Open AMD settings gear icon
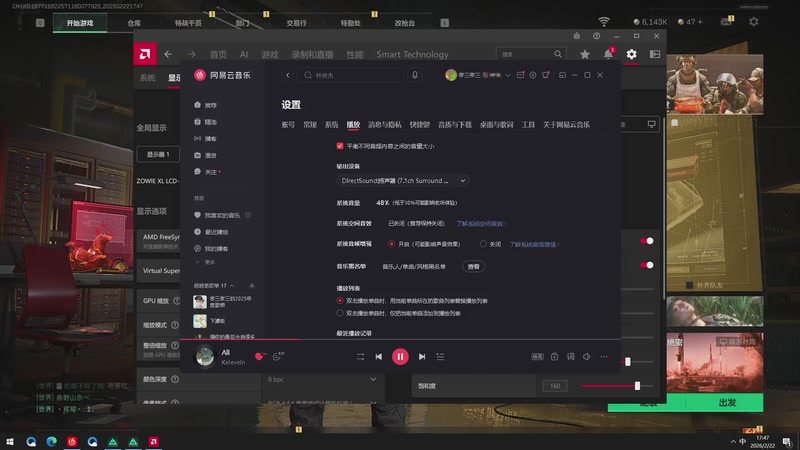This screenshot has width=800, height=450. coord(632,54)
